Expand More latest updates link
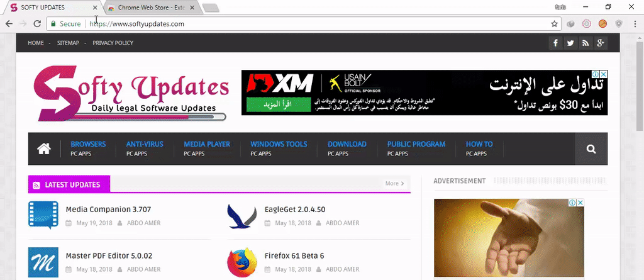644x280 pixels. (x=395, y=183)
